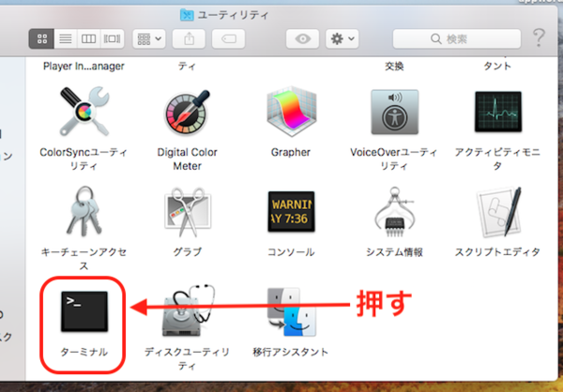Select the アクティビティモニタ icon

point(498,112)
